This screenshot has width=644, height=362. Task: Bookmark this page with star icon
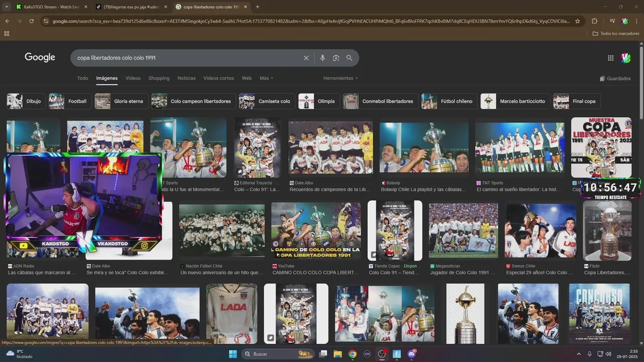[578, 21]
